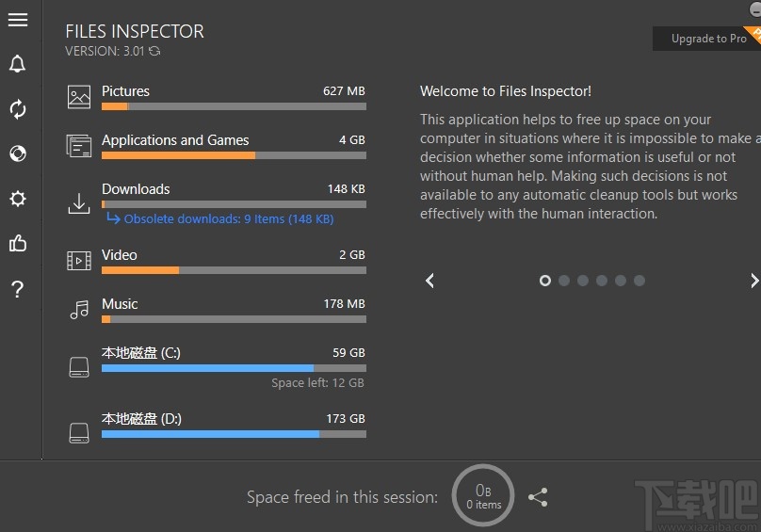Screen dimensions: 761x532
Task: Open the Obsolete downloads link
Action: click(x=229, y=219)
